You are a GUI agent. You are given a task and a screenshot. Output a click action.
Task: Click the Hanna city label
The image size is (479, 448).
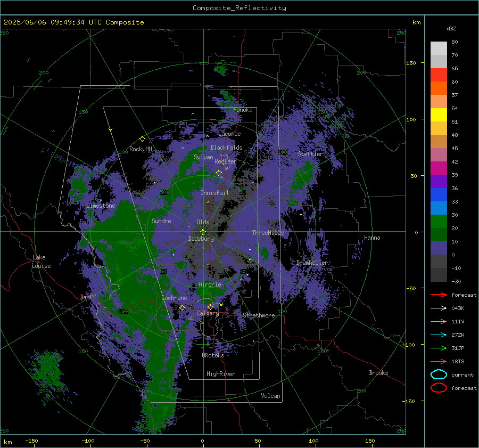372,238
